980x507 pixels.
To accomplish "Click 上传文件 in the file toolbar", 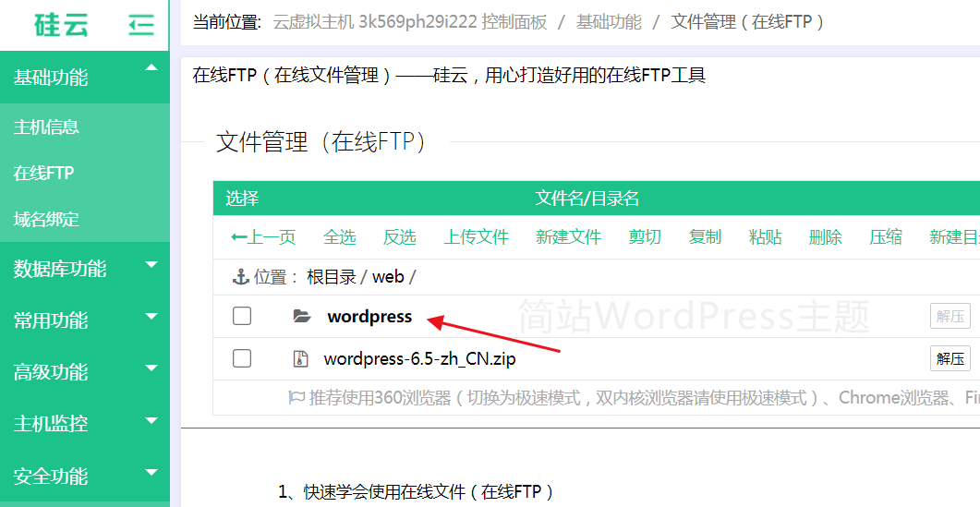I will pyautogui.click(x=476, y=237).
